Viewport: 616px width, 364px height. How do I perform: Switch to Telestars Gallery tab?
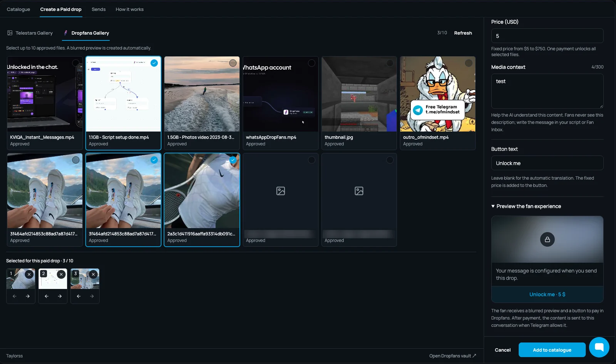30,33
